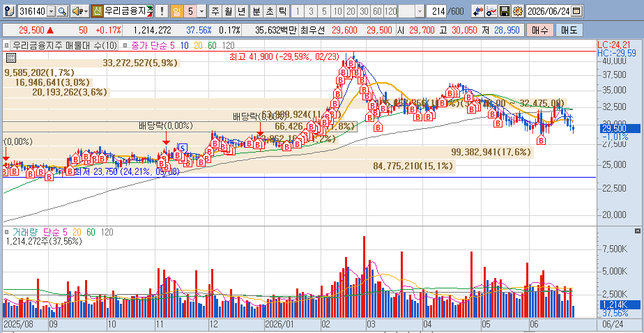This screenshot has height=333, width=644.
Task: Click the 최우선 quote label
Action: point(312,30)
